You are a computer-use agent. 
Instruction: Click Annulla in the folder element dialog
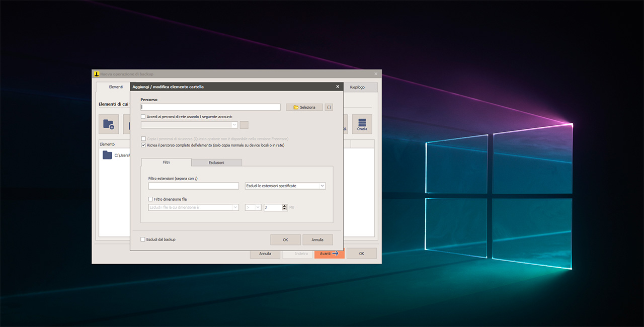click(317, 240)
